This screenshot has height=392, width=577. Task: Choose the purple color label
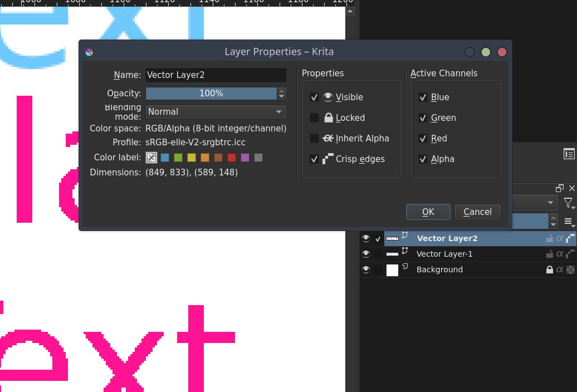pyautogui.click(x=245, y=158)
